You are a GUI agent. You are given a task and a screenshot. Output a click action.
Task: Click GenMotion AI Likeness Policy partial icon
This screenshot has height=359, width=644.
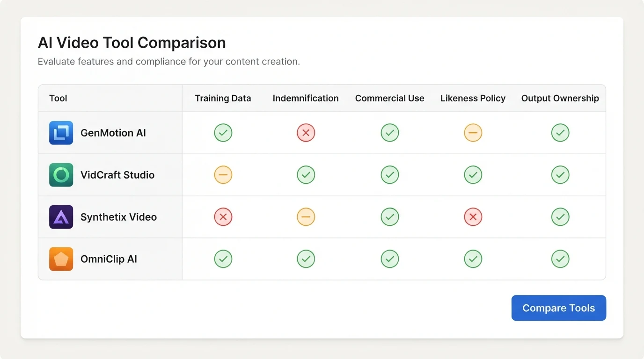click(473, 133)
